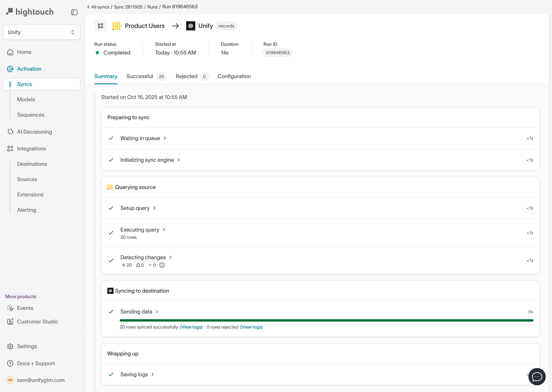The width and height of the screenshot is (552, 392).
Task: Click the sync type grid icon by Product Users
Action: pyautogui.click(x=100, y=26)
